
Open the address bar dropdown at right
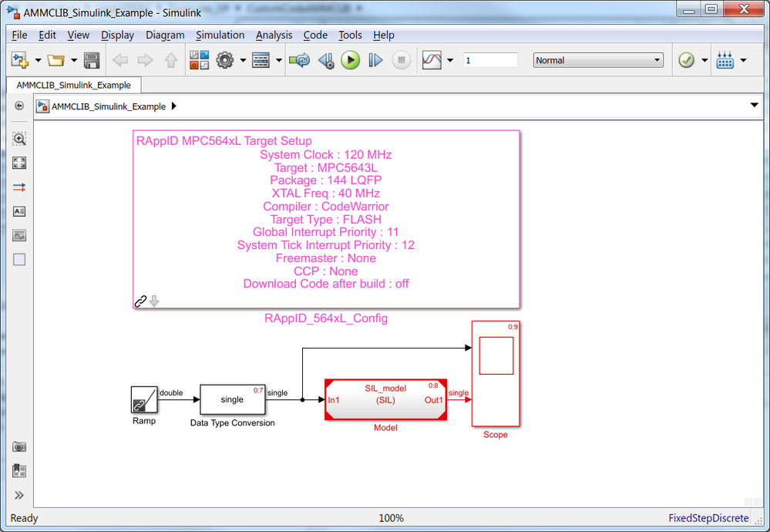(x=755, y=105)
